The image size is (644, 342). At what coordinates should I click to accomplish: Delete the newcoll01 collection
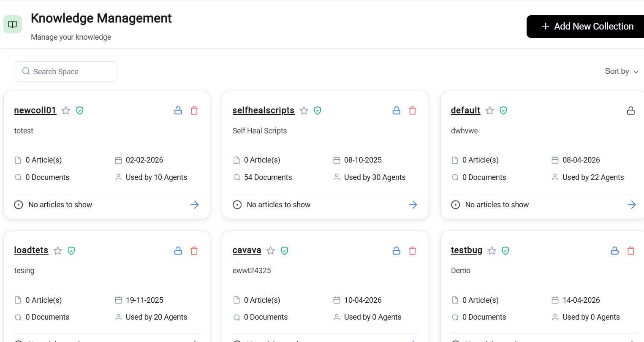[x=194, y=111]
